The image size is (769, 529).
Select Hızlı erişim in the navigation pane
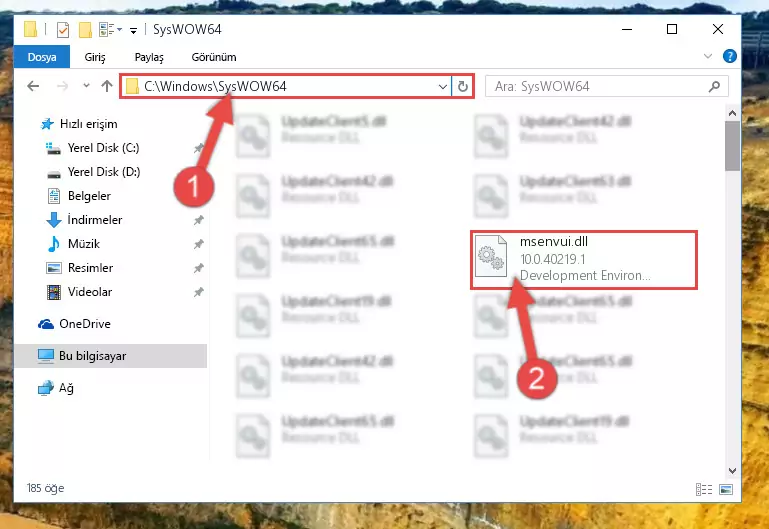coord(88,124)
